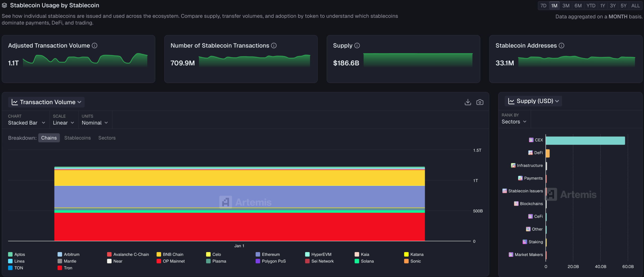The height and width of the screenshot is (277, 644).
Task: Toggle Tron series in chart legend
Action: [x=65, y=268]
